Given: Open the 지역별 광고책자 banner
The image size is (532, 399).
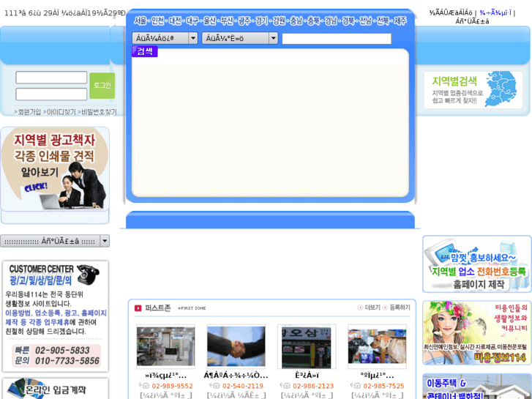Looking at the screenshot, I should 55,169.
